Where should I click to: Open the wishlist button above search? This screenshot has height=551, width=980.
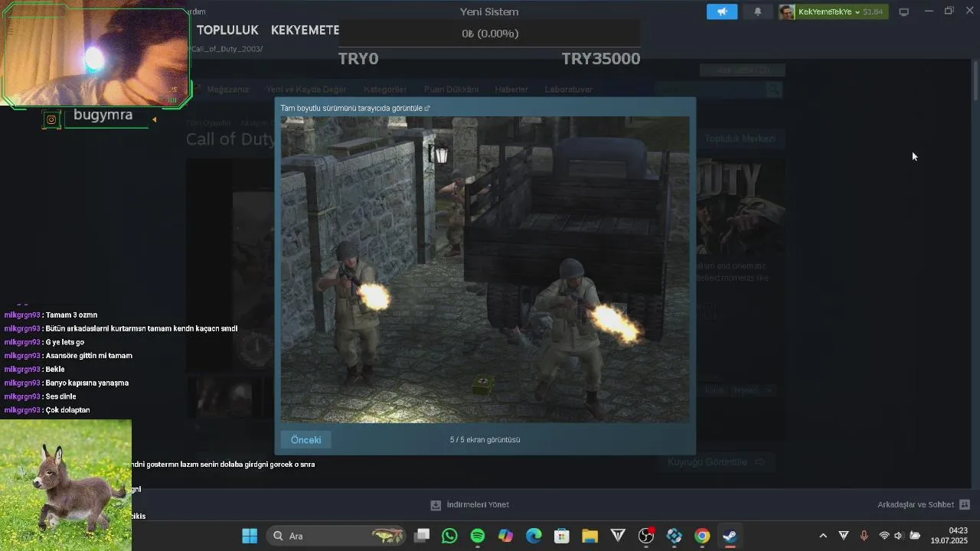tap(742, 70)
